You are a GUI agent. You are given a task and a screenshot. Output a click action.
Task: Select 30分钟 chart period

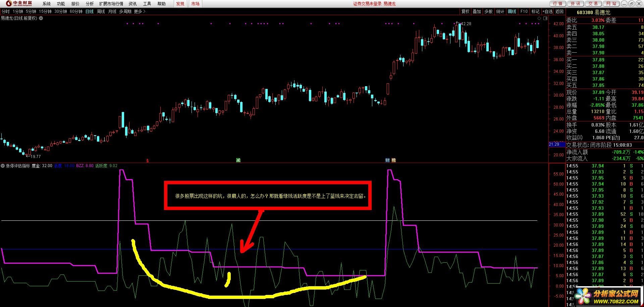[x=61, y=11]
